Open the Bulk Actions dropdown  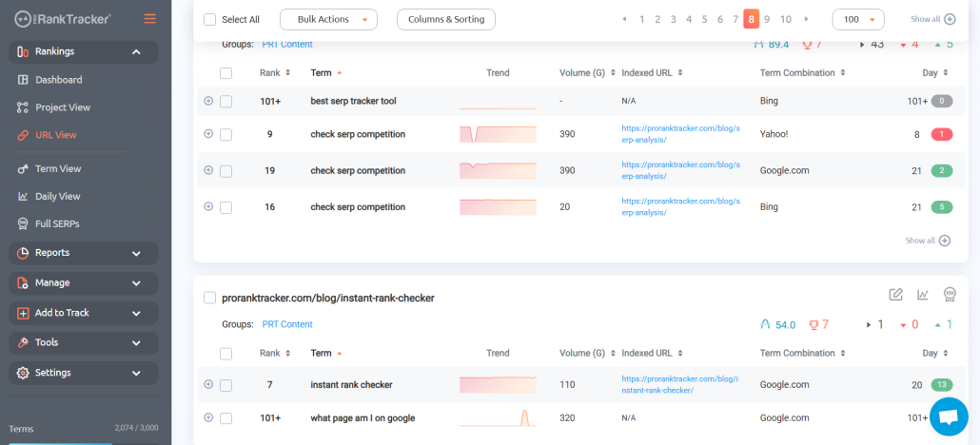[x=329, y=19]
